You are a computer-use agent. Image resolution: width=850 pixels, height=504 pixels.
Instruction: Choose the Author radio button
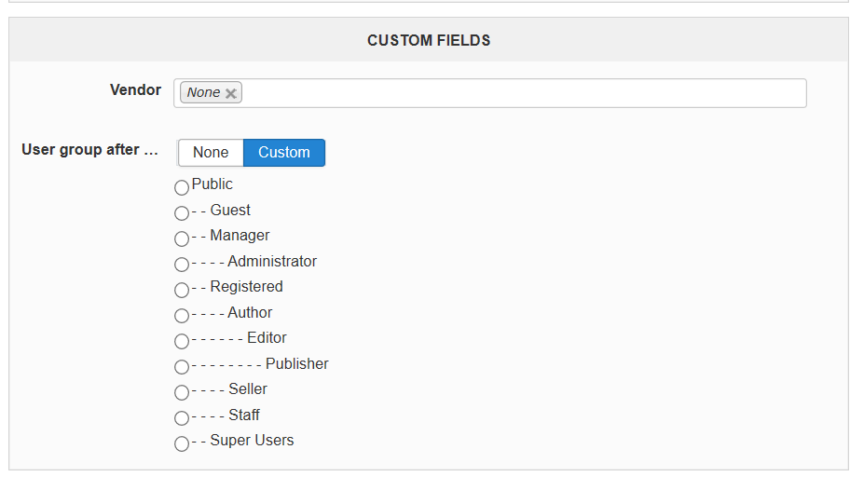point(182,316)
